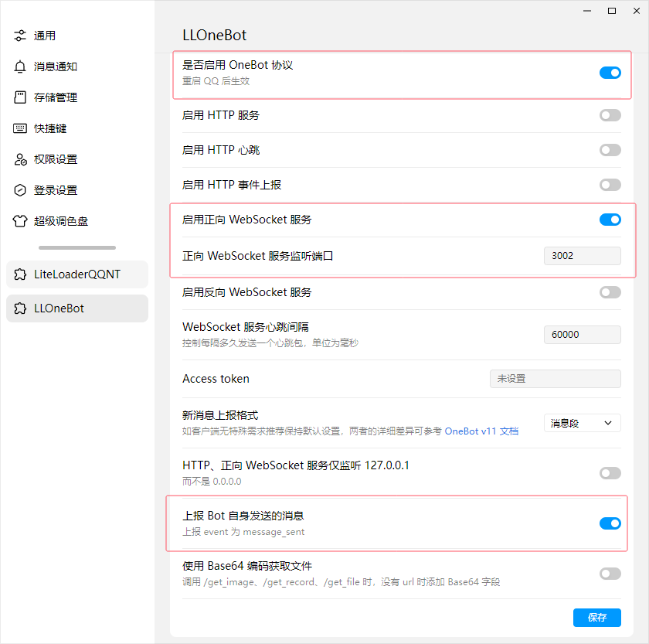Select LLOneBot in the sidebar
Screen dimensions: 649x644
coord(77,308)
